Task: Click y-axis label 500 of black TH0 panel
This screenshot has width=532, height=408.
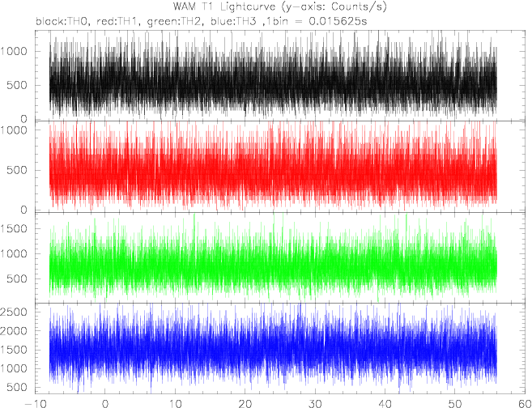Action: (x=17, y=85)
